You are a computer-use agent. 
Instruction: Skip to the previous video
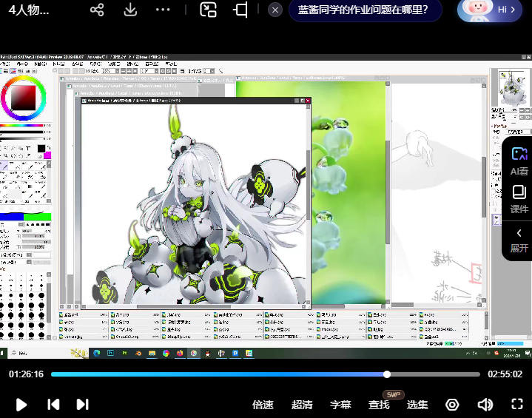[x=53, y=404]
